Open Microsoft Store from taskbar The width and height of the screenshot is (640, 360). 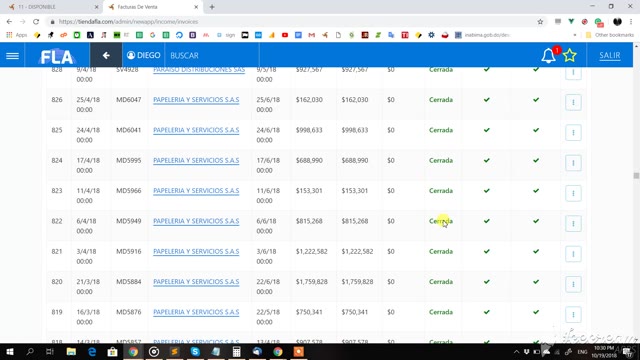click(x=112, y=351)
